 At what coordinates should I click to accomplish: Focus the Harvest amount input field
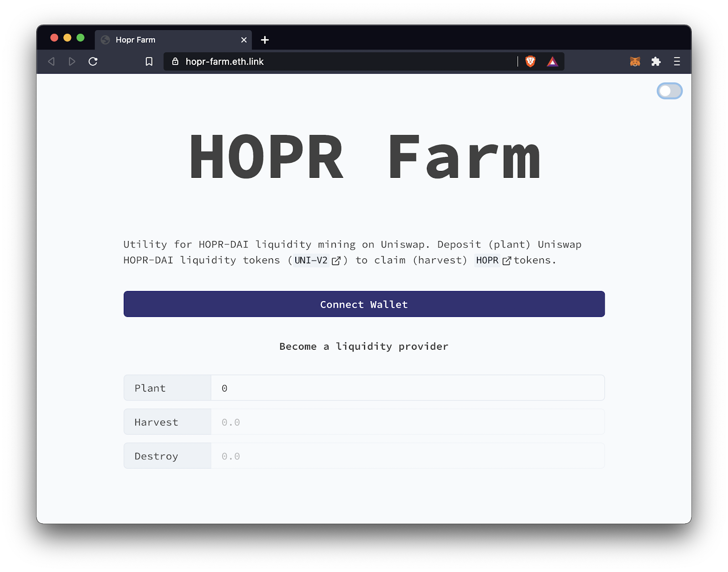point(408,422)
